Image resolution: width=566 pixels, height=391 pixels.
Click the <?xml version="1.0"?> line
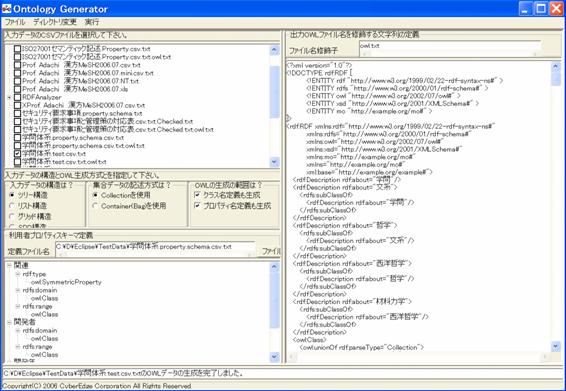[x=319, y=66]
